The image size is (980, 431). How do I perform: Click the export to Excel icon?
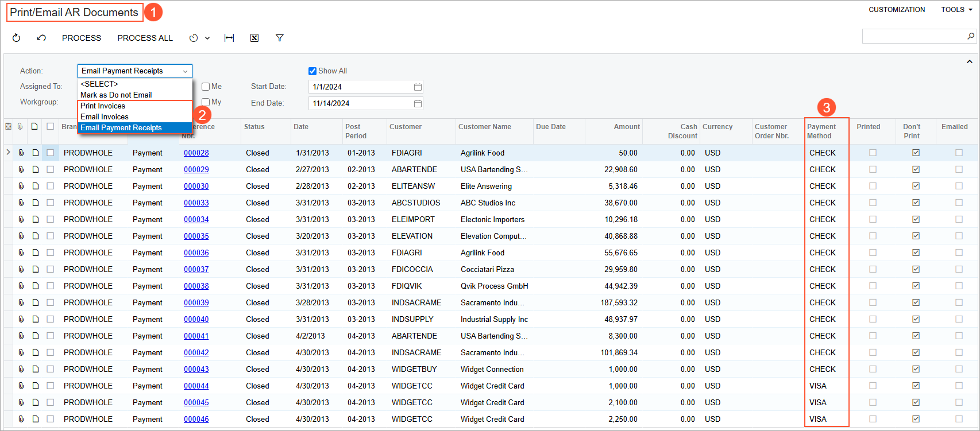point(254,38)
